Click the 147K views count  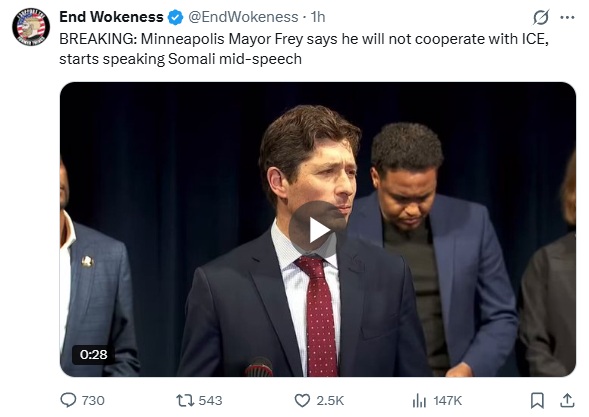(447, 401)
